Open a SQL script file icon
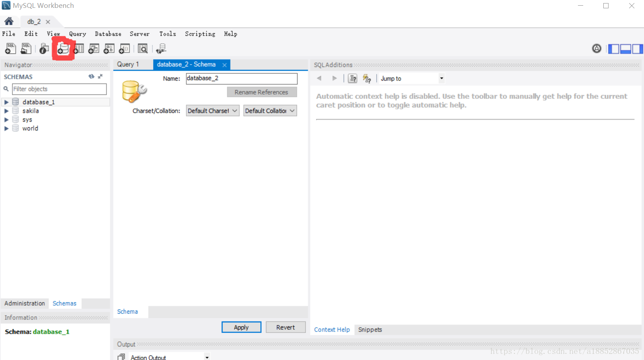 click(26, 49)
